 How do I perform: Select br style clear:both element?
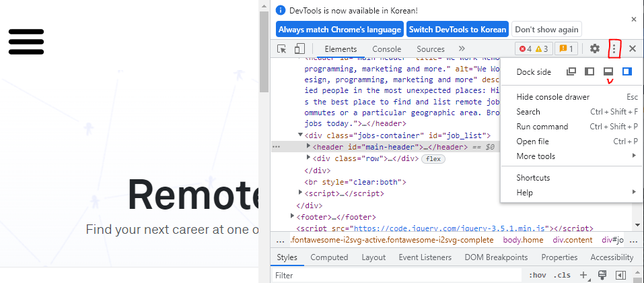[x=355, y=182]
